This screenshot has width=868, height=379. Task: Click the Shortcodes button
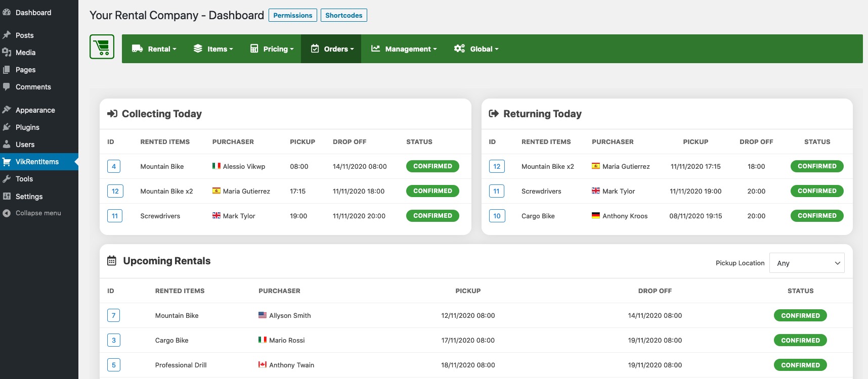click(x=344, y=15)
